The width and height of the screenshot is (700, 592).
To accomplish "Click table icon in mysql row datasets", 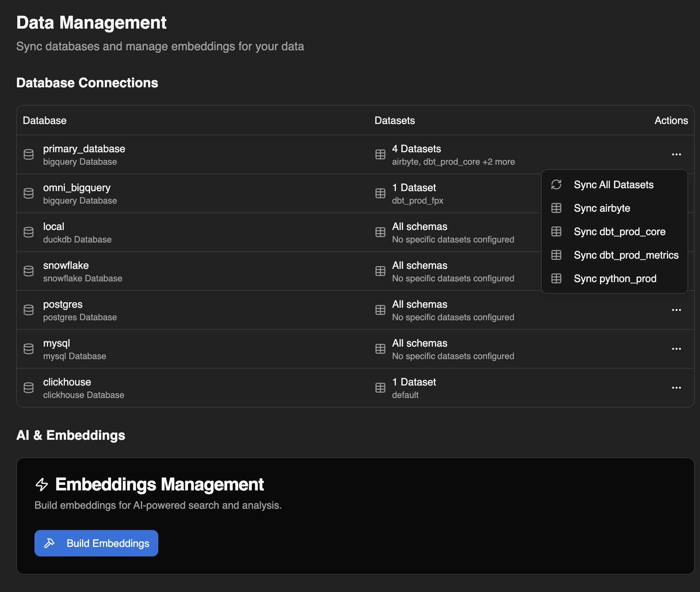I will (380, 349).
